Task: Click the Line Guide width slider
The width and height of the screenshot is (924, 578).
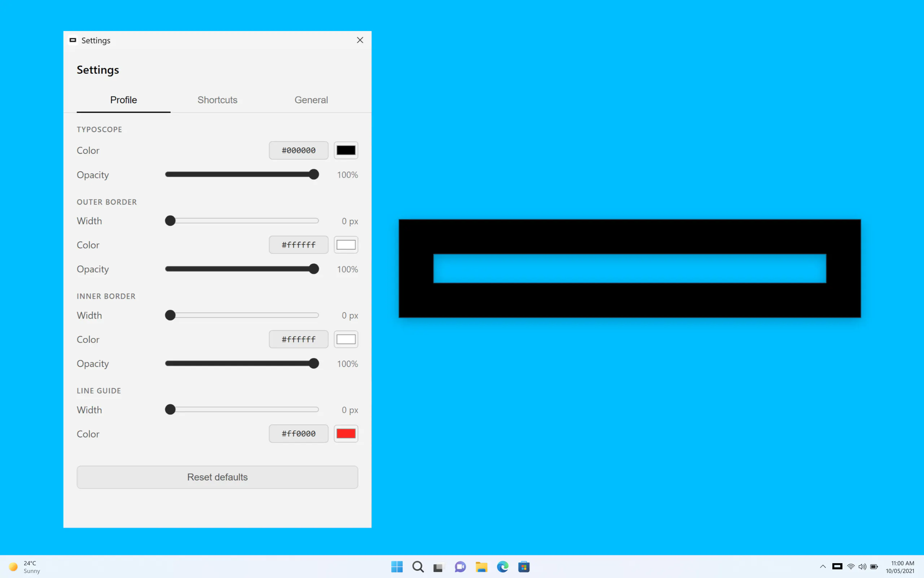Action: 242,409
